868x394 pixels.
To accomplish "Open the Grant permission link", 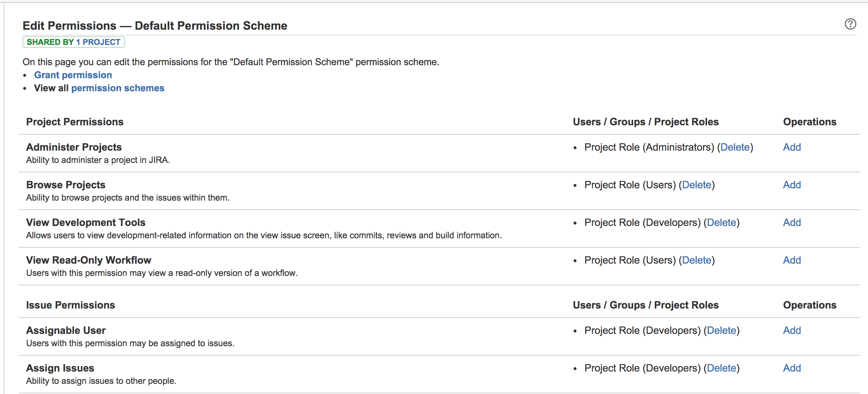I will click(x=73, y=75).
